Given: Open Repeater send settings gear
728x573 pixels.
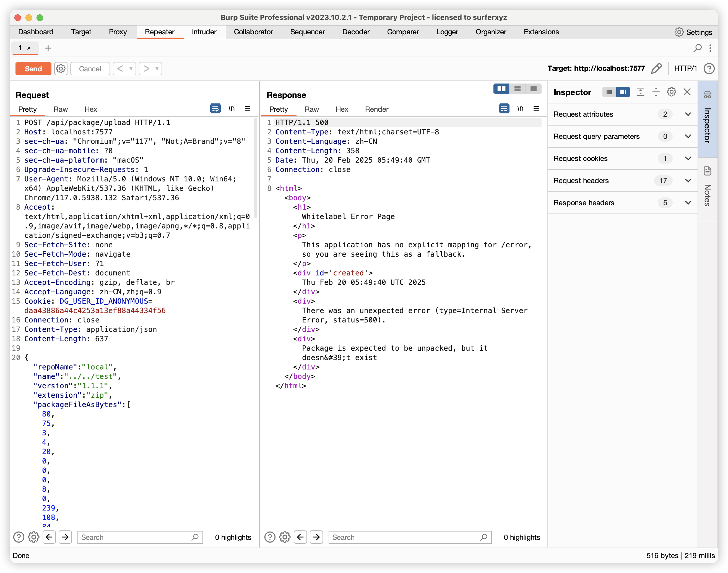Looking at the screenshot, I should (61, 69).
